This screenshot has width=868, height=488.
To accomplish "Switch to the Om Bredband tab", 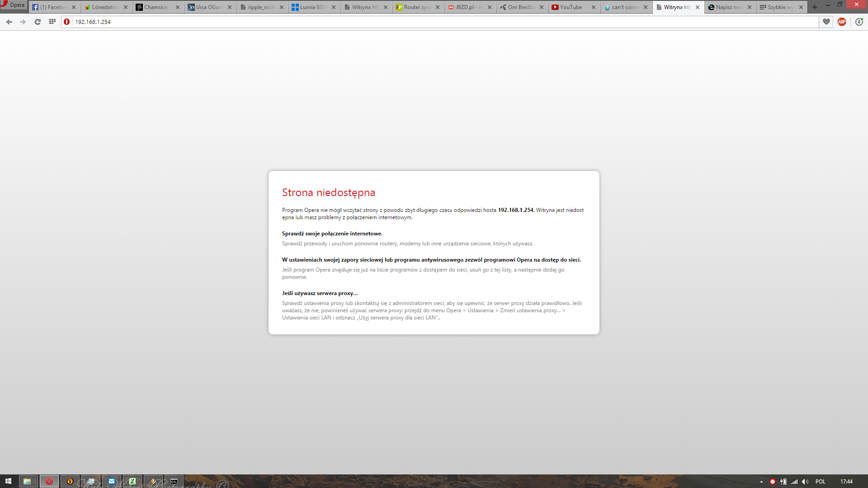I will (522, 7).
